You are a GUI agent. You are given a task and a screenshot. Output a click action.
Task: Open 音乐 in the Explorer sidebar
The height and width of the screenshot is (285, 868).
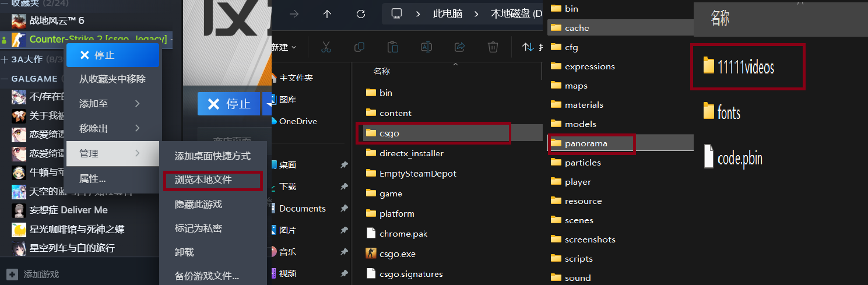point(288,252)
